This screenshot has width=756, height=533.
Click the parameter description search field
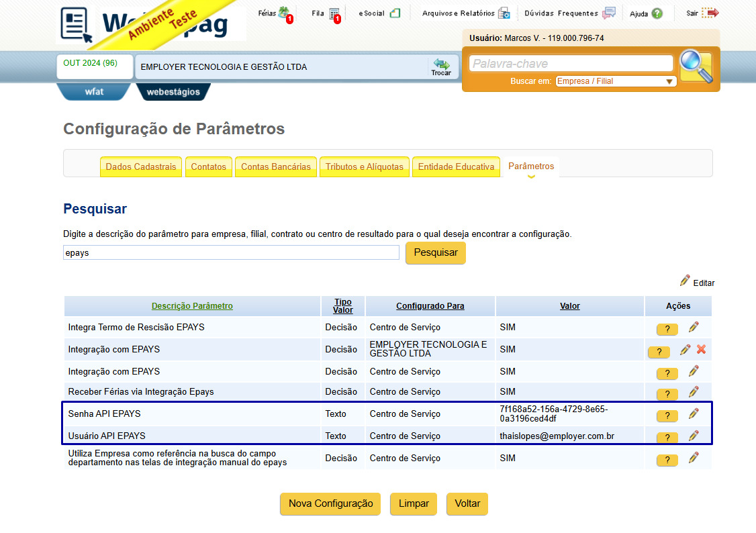pyautogui.click(x=231, y=252)
